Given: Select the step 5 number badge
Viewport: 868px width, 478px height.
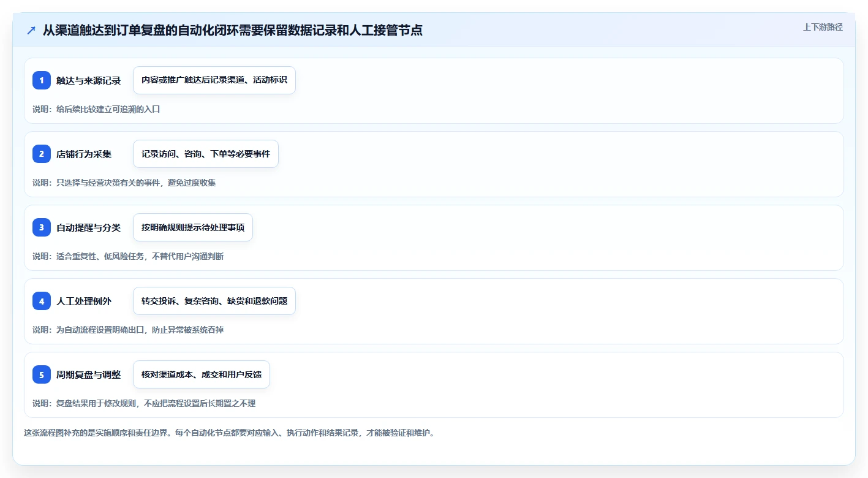Looking at the screenshot, I should pos(42,374).
